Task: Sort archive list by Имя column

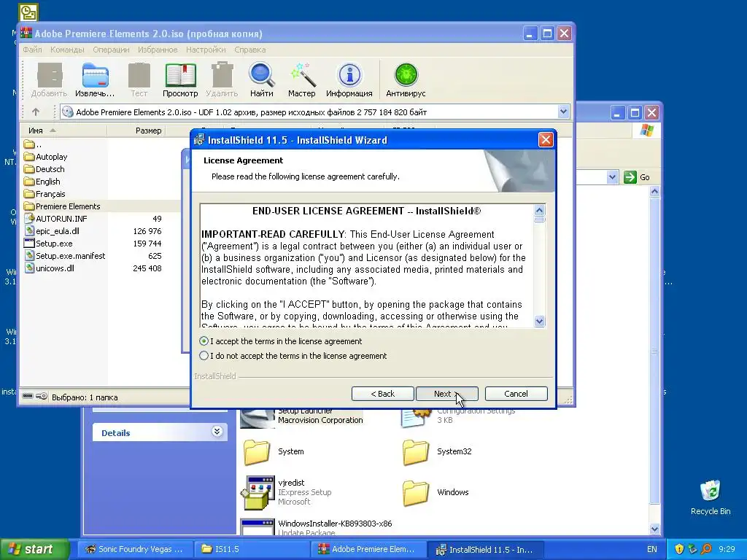Action: (64, 131)
